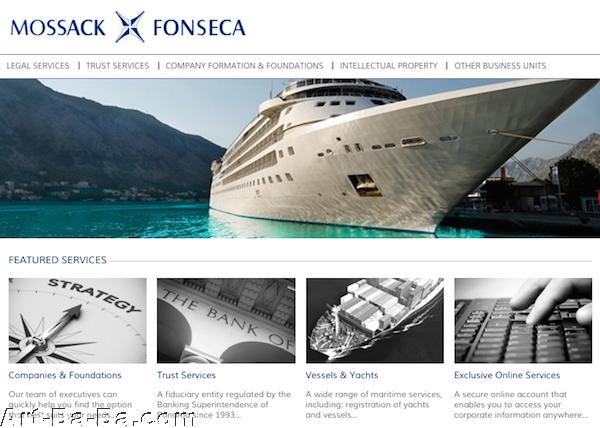
Task: Open the Strategy compass thumbnail
Action: click(78, 321)
